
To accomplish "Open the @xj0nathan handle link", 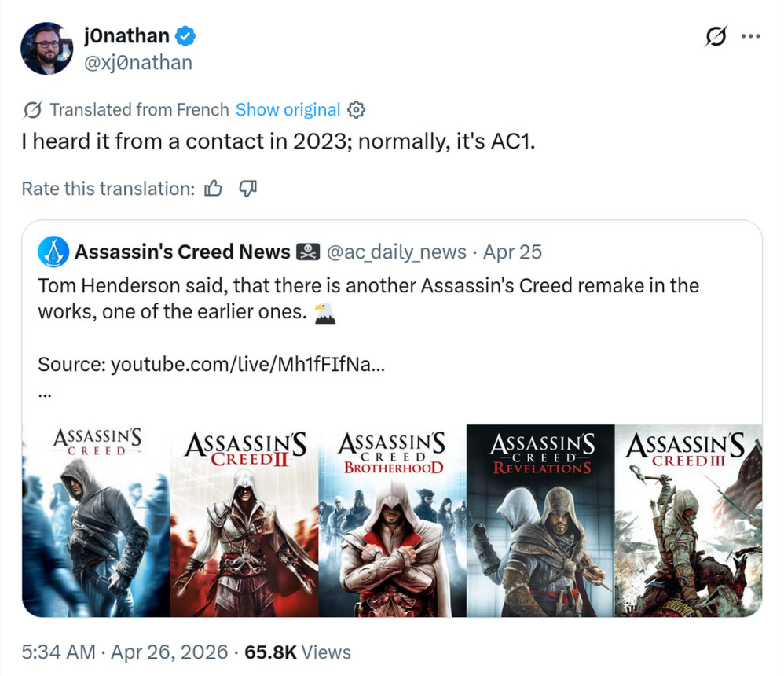I will pos(137,62).
